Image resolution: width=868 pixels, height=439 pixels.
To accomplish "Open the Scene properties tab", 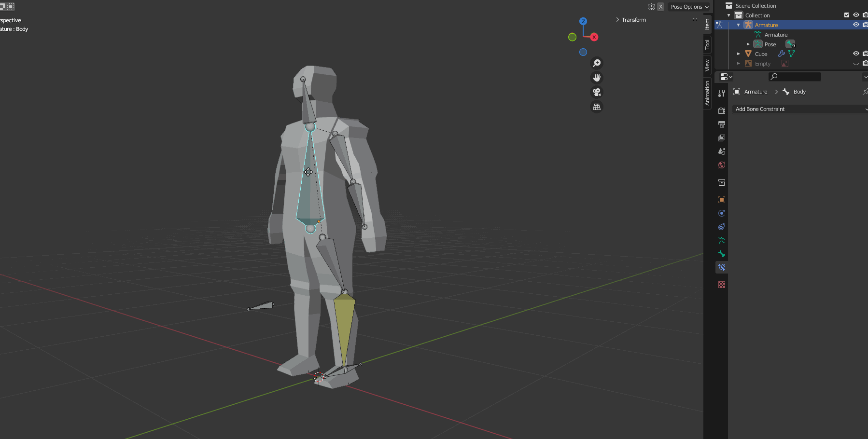I will (722, 151).
